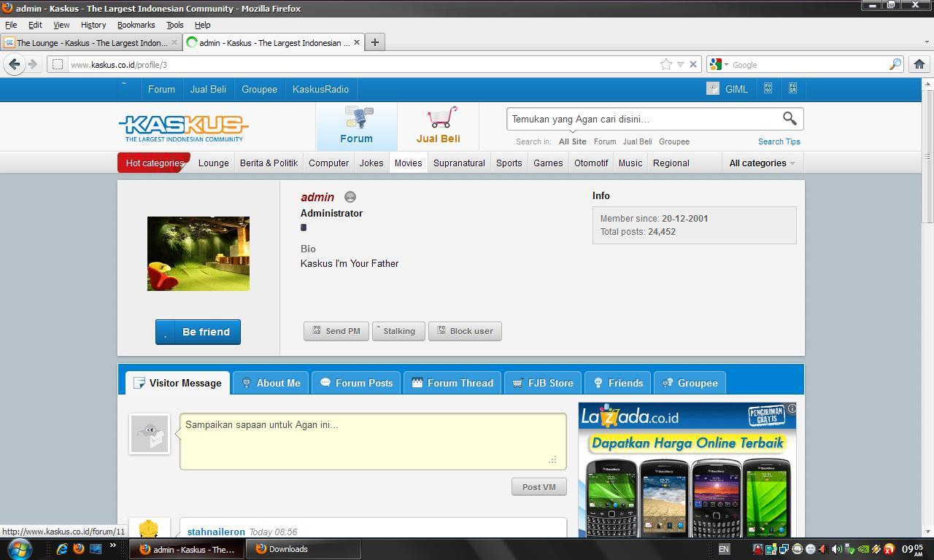
Task: Open the Lounge category link
Action: point(213,163)
